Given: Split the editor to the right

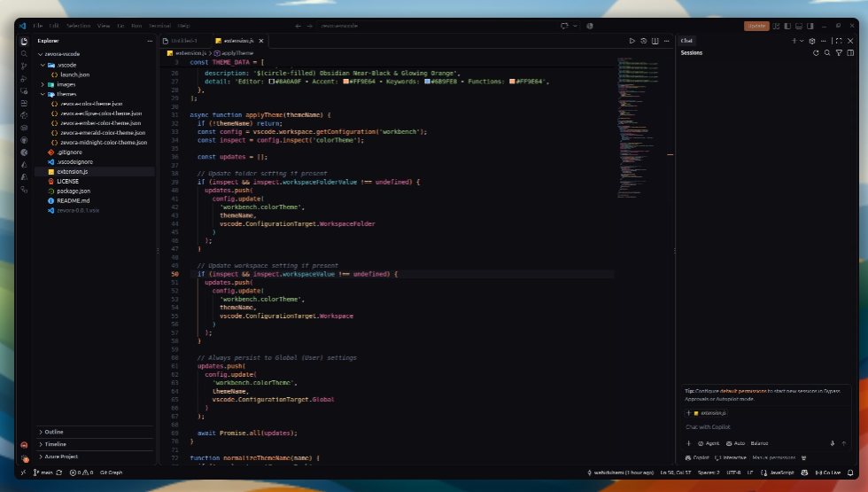Looking at the screenshot, I should pos(655,41).
